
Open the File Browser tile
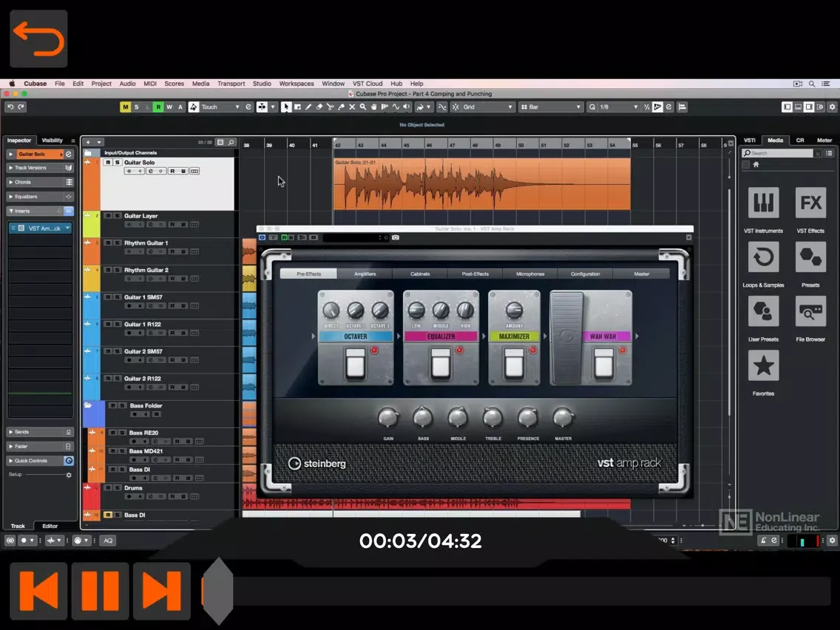coord(810,311)
